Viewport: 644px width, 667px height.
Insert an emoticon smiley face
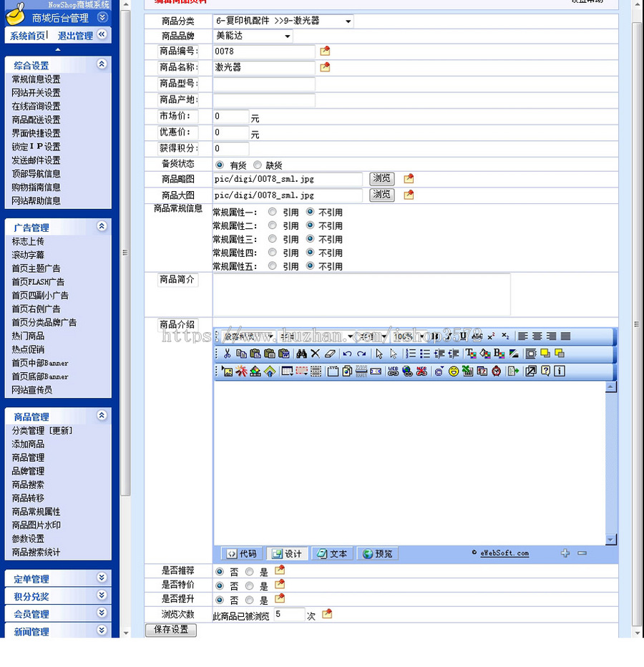(x=454, y=371)
